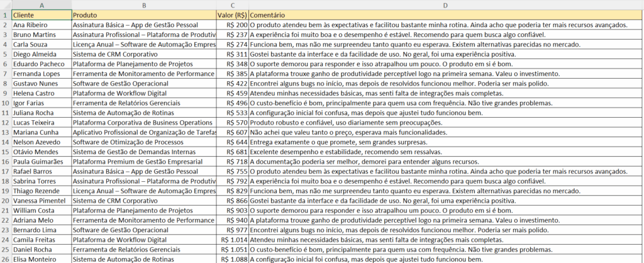Click the value 'R$ 422'
The height and width of the screenshot is (263, 644).
pyautogui.click(x=233, y=84)
